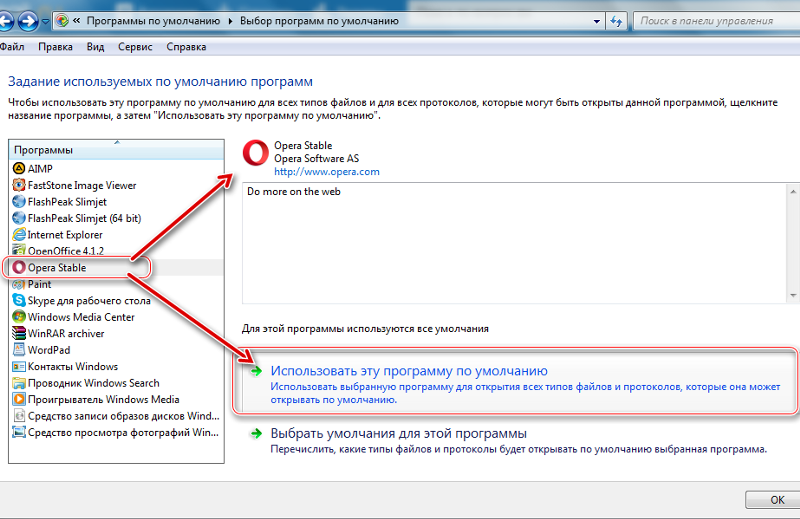This screenshot has width=800, height=519.
Task: Open the Справка menu
Action: pos(186,47)
